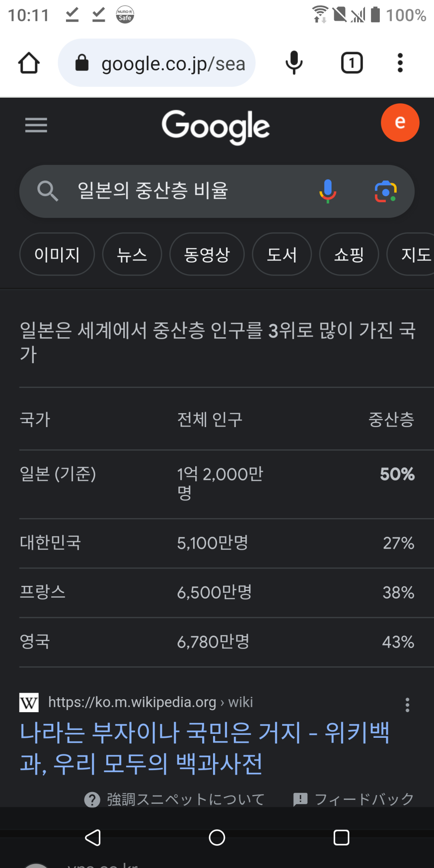Tap the Chrome home icon

29,63
